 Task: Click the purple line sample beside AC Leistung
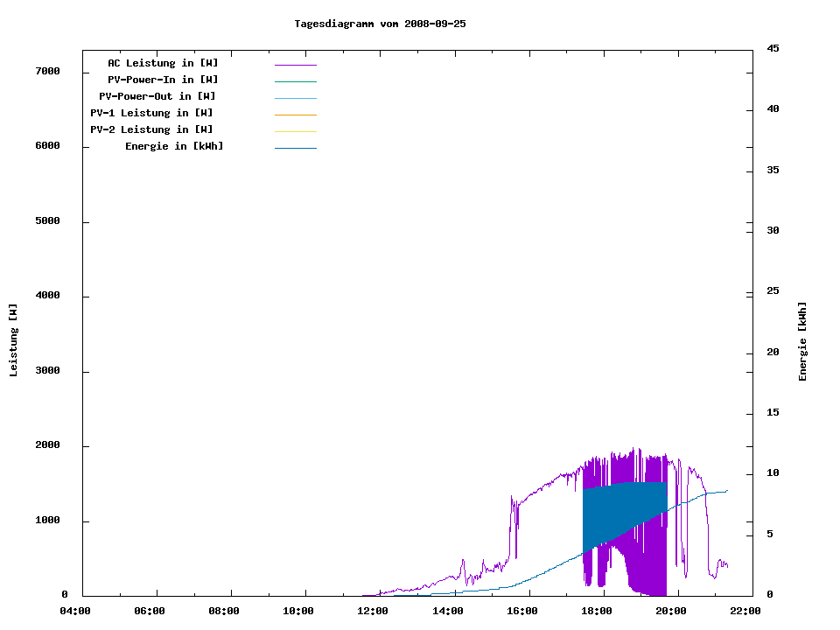(295, 65)
